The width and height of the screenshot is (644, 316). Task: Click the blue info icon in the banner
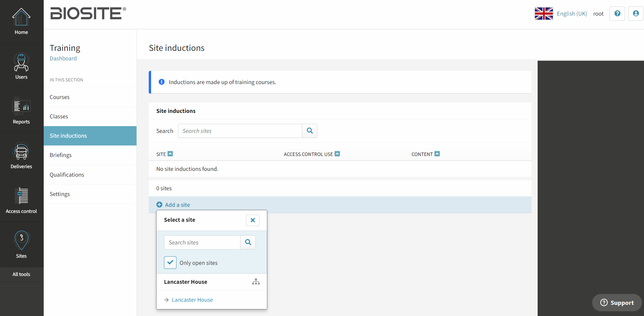pyautogui.click(x=162, y=82)
